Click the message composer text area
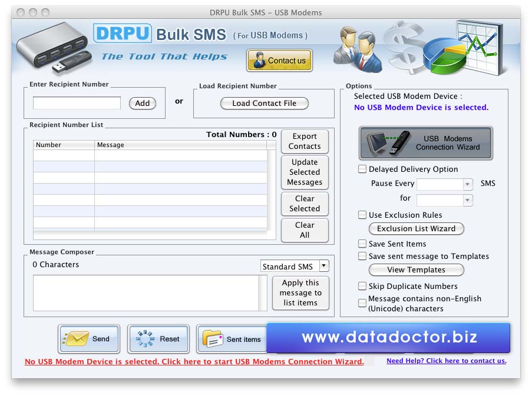Image resolution: width=532 pixels, height=396 pixels. click(x=146, y=293)
